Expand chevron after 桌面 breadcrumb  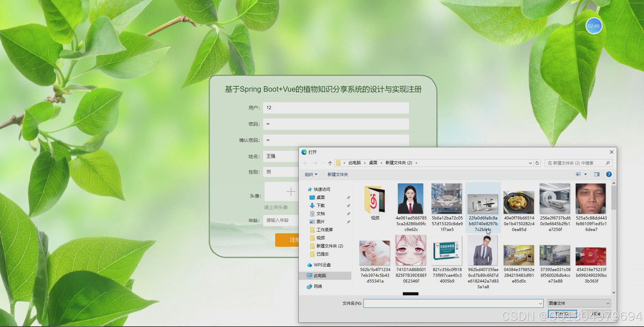381,163
